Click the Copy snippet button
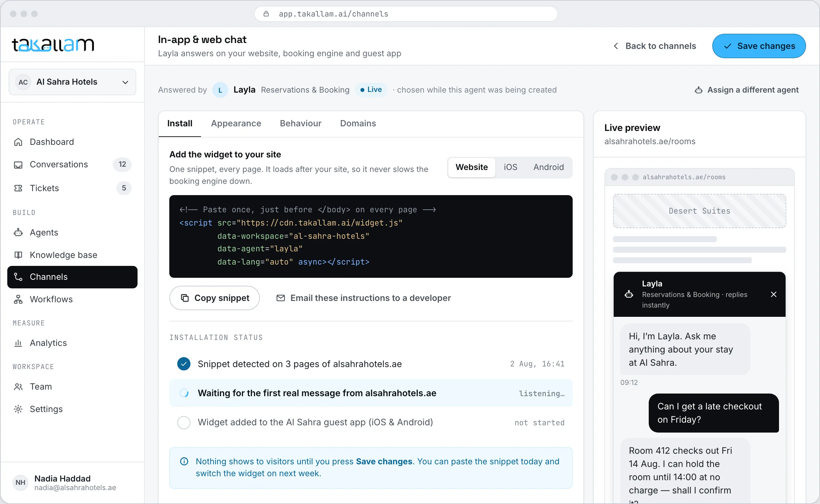Screen dimensions: 820x504 click(x=214, y=298)
